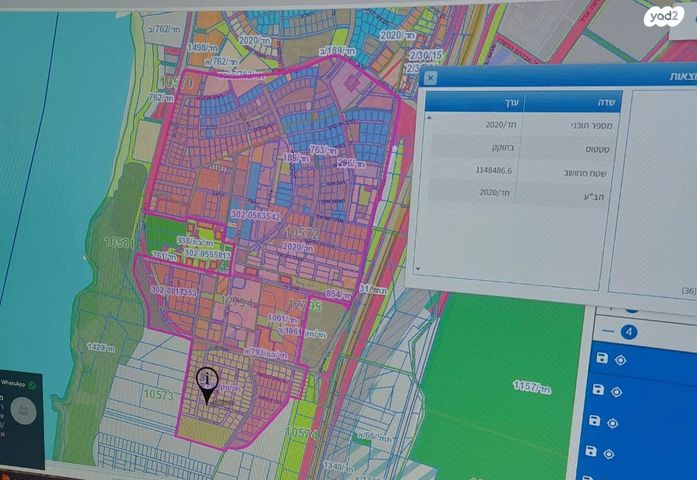Click the save icon in the third result row
This screenshot has width=697, height=480.
(x=596, y=421)
